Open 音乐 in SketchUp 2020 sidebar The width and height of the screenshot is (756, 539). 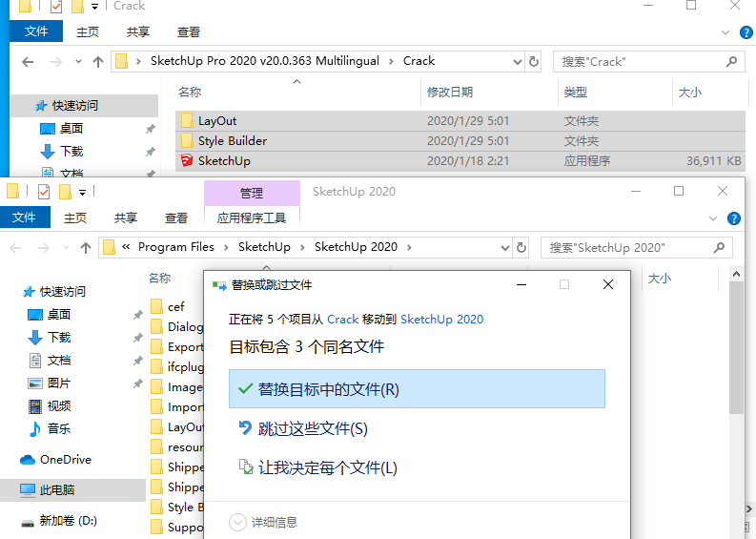pyautogui.click(x=59, y=428)
